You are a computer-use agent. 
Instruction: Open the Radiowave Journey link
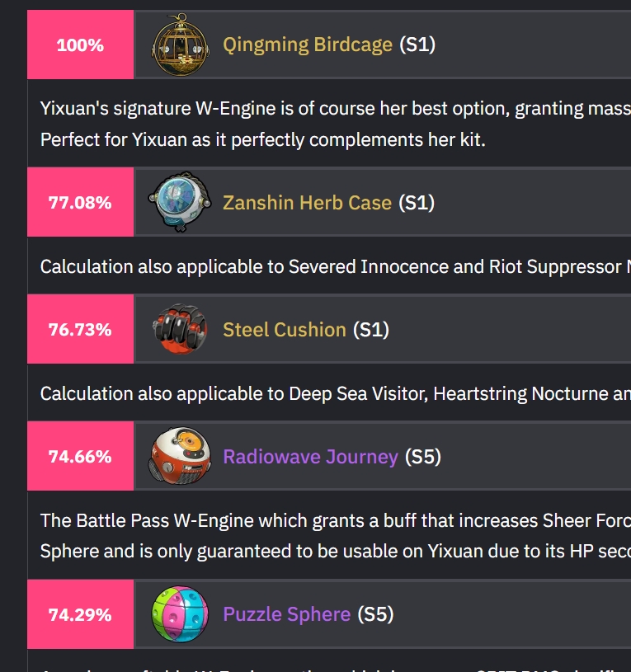pyautogui.click(x=310, y=457)
